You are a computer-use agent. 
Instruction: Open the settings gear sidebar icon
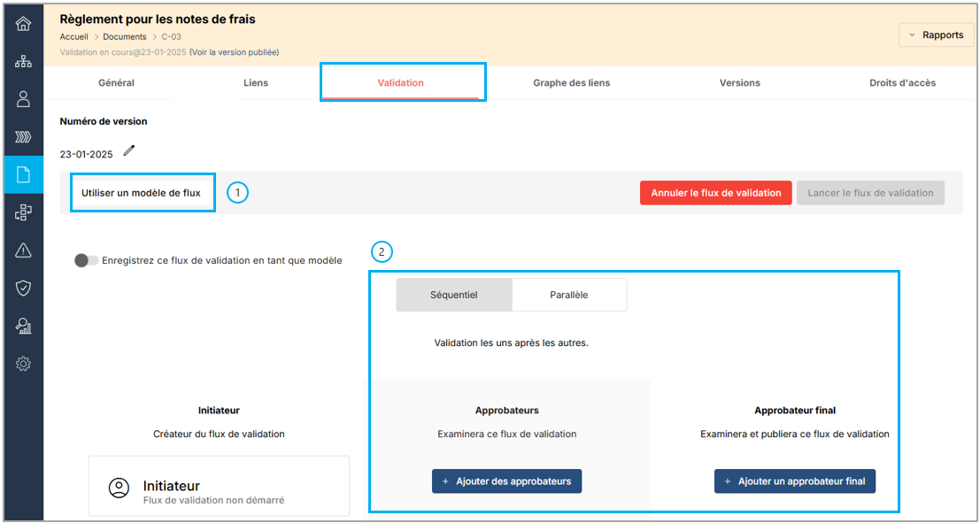click(24, 364)
